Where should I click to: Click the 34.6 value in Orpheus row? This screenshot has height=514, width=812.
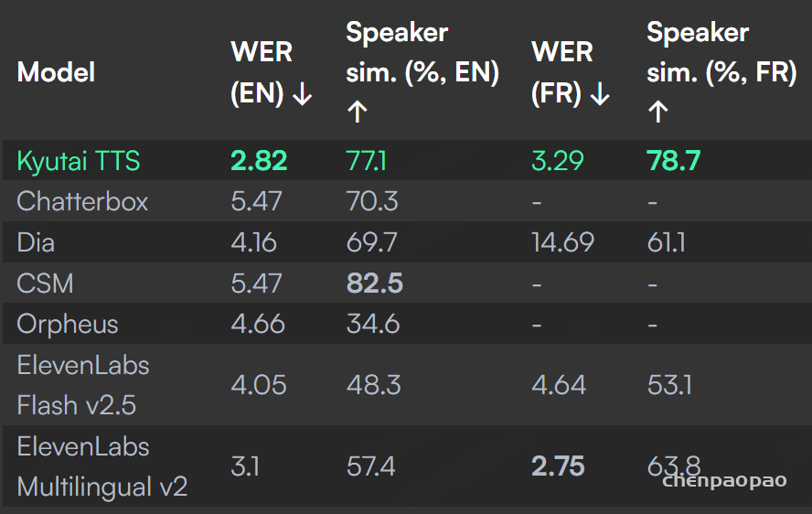point(373,325)
